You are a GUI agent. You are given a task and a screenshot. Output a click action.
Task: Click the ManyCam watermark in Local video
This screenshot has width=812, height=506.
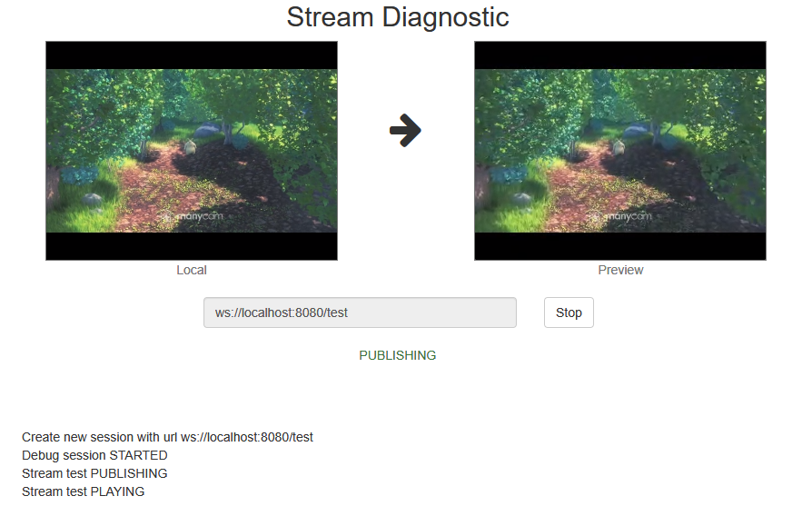[x=192, y=216]
